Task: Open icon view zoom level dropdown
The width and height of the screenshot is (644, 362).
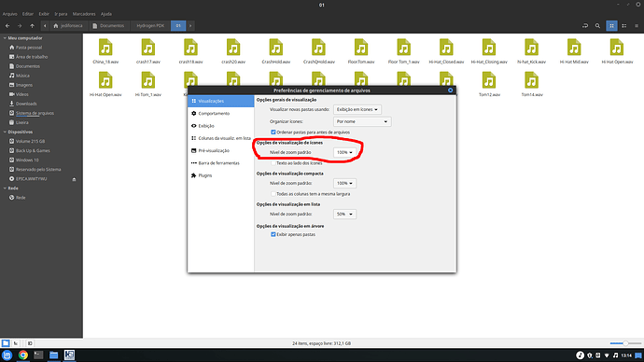Action: click(344, 152)
